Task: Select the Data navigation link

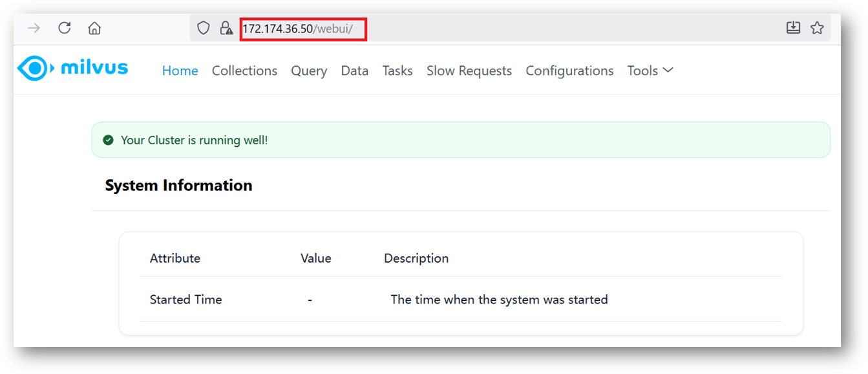Action: tap(354, 71)
